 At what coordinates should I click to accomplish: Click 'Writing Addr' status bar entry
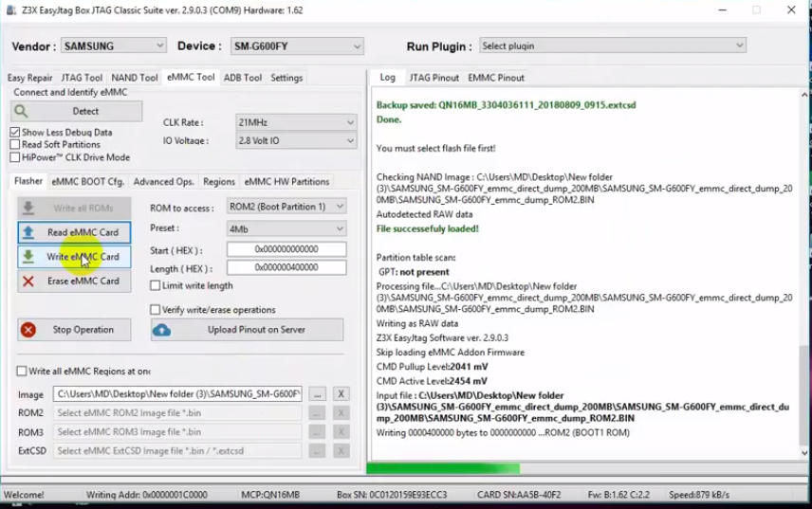coord(146,495)
